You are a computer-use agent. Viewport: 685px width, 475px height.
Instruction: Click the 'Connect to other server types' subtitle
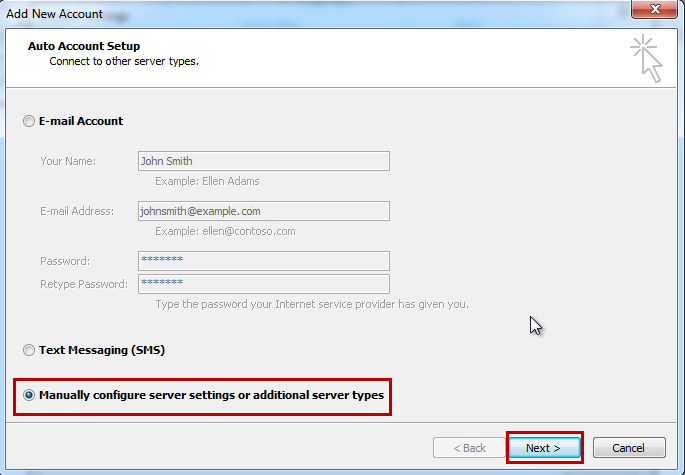(x=124, y=61)
